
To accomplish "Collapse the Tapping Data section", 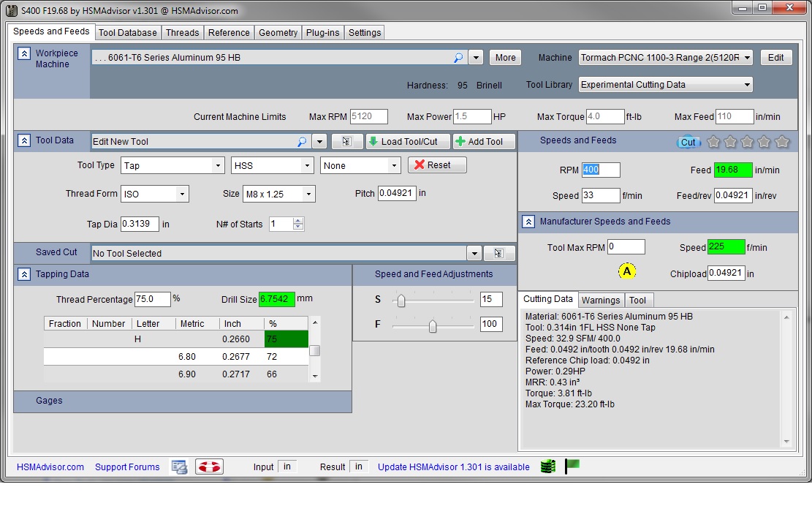I will pos(24,274).
